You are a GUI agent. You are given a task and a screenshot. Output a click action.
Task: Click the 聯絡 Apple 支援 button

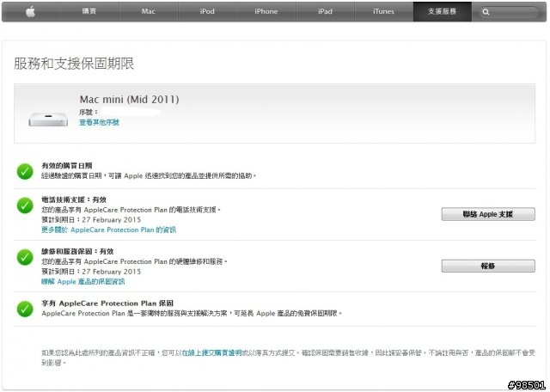tap(488, 214)
